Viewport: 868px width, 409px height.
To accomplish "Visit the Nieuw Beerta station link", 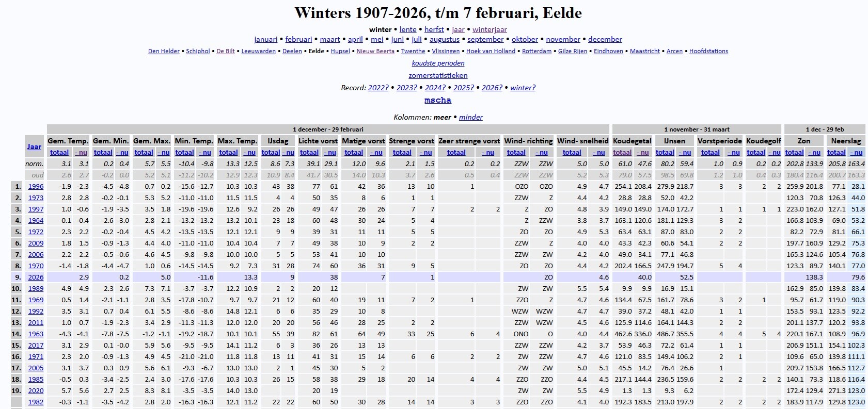I will (x=375, y=51).
